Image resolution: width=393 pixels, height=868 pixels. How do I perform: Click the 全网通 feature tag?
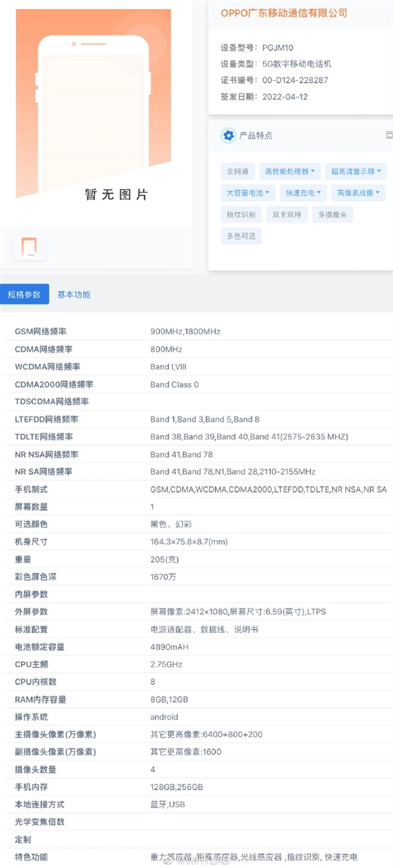(x=238, y=172)
